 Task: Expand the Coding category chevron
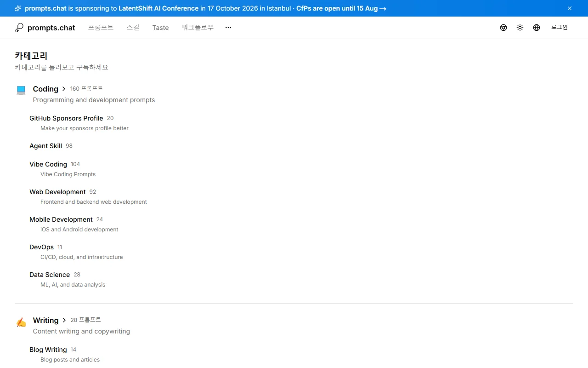tap(64, 89)
